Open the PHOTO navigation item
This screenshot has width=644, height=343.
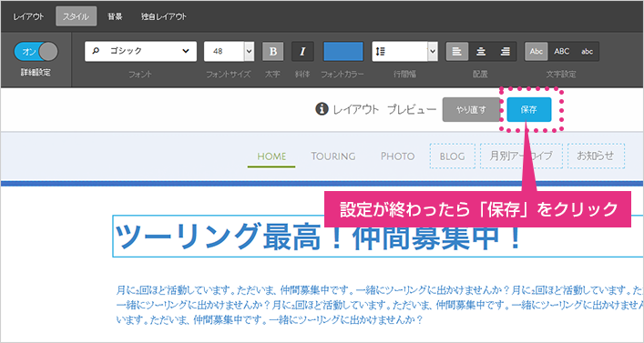click(397, 156)
